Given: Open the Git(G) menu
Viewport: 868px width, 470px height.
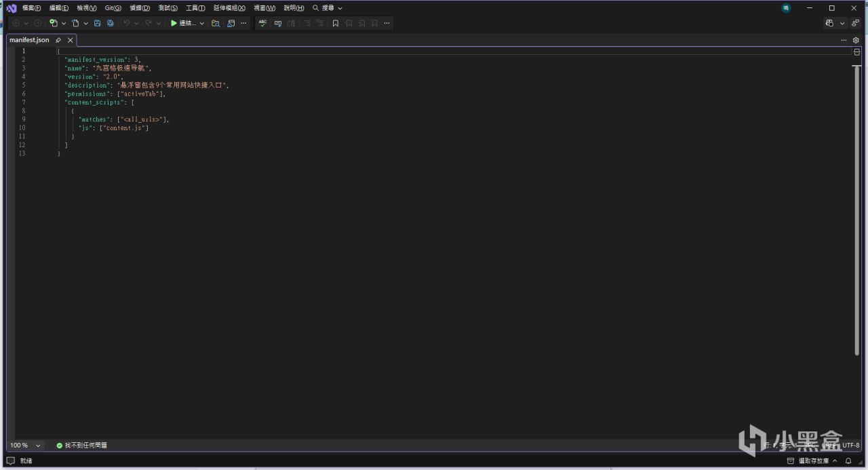Looking at the screenshot, I should click(113, 8).
